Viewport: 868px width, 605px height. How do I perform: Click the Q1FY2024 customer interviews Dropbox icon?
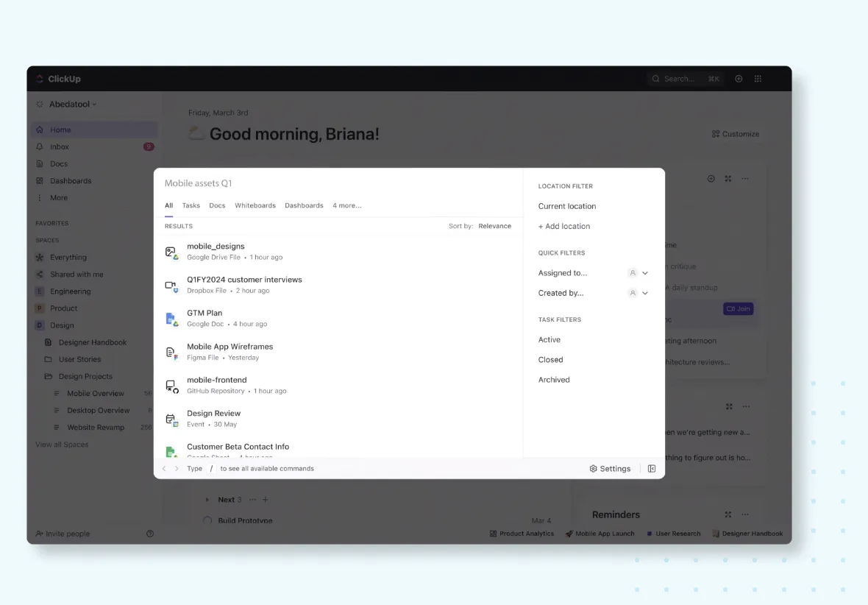pyautogui.click(x=171, y=286)
